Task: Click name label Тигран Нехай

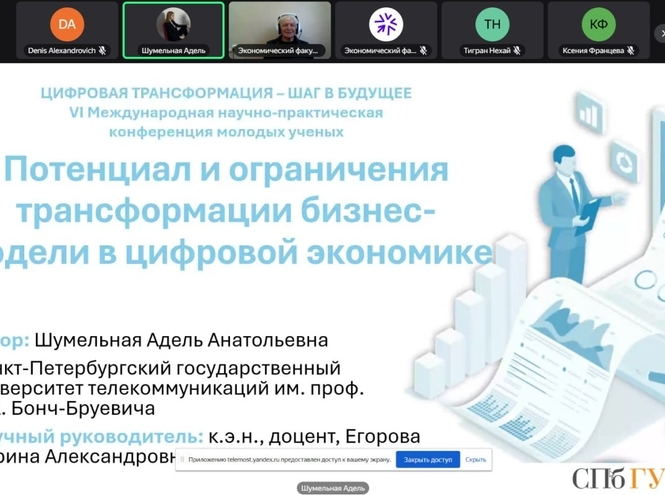Action: (487, 50)
